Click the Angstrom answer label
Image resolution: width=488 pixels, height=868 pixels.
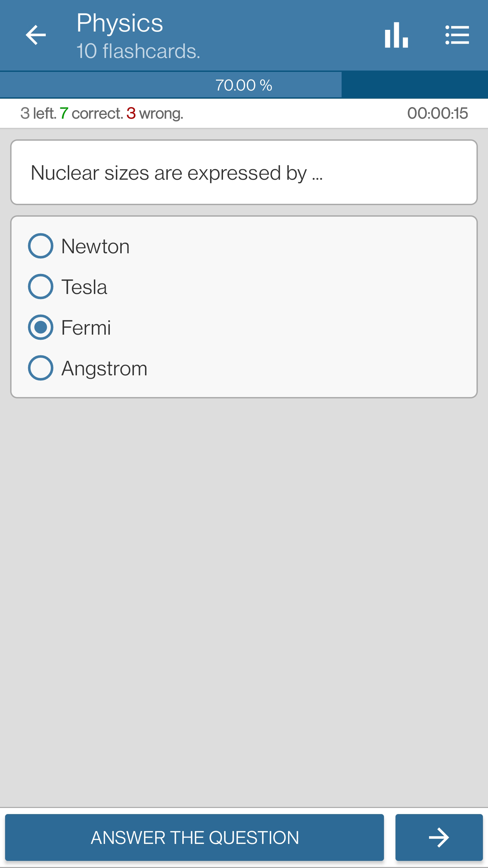coord(104,369)
